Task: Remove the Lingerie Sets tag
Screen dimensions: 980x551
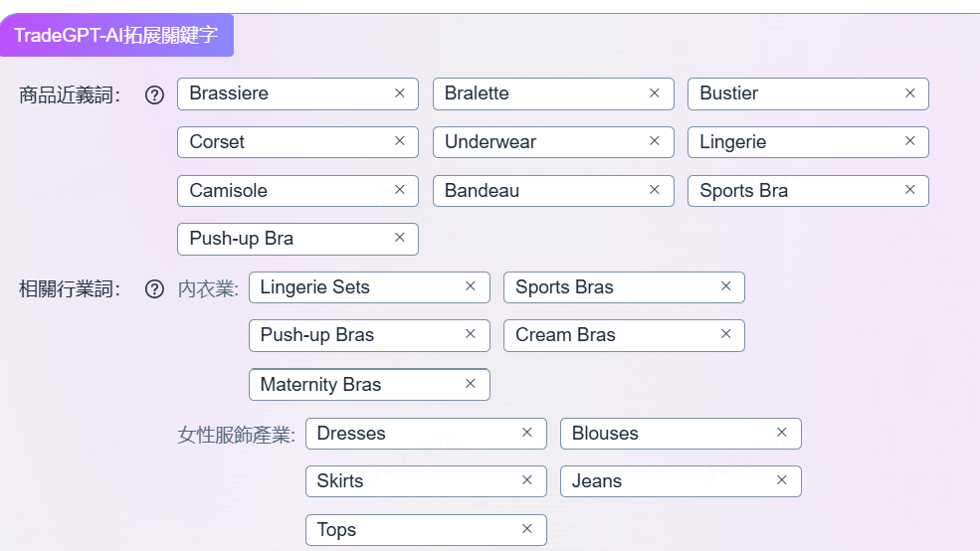Action: pos(471,286)
